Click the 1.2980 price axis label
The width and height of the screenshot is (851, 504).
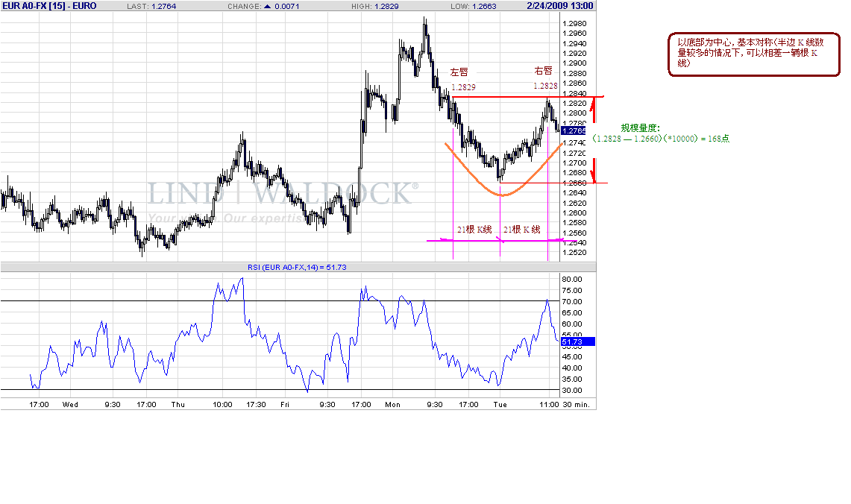(x=574, y=24)
